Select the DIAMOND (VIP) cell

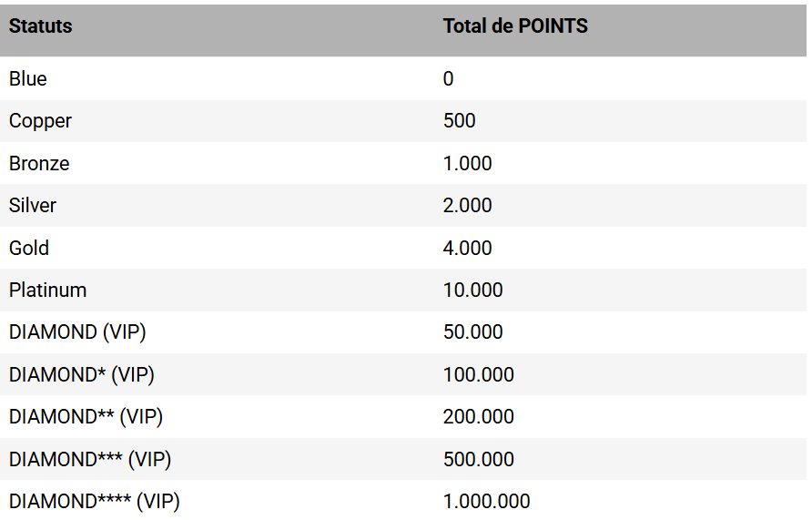click(77, 332)
